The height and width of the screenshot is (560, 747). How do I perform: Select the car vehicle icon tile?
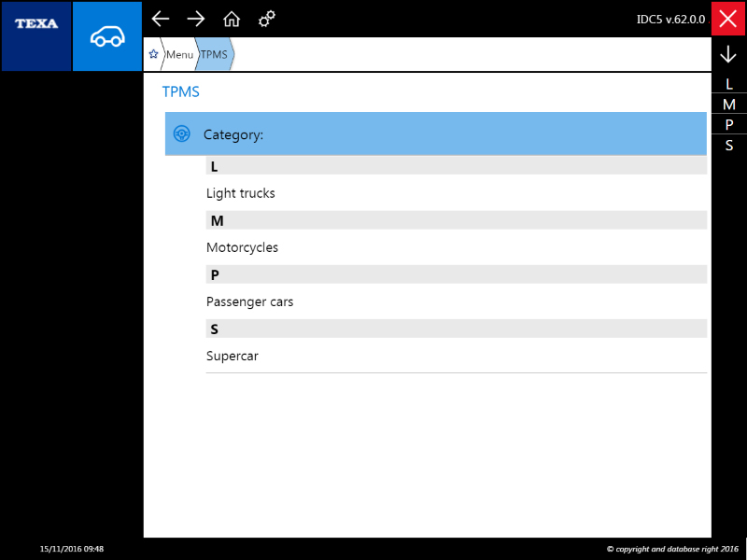tap(107, 36)
